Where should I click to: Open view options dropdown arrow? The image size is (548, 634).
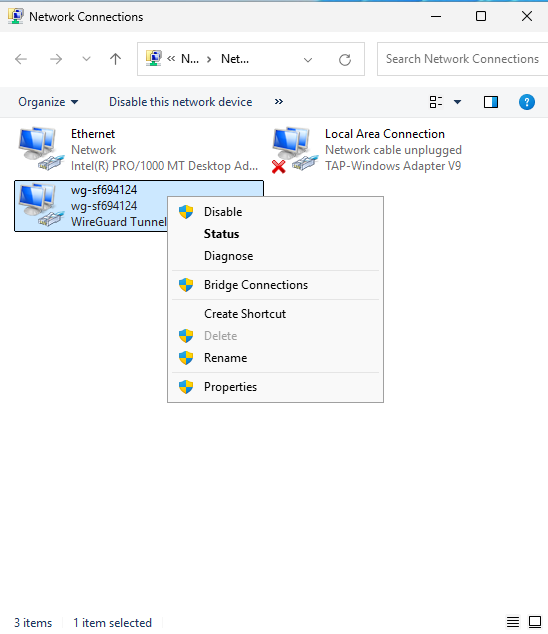(457, 102)
